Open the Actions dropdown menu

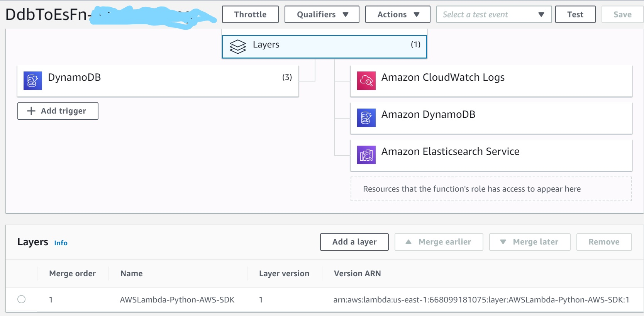coord(398,14)
